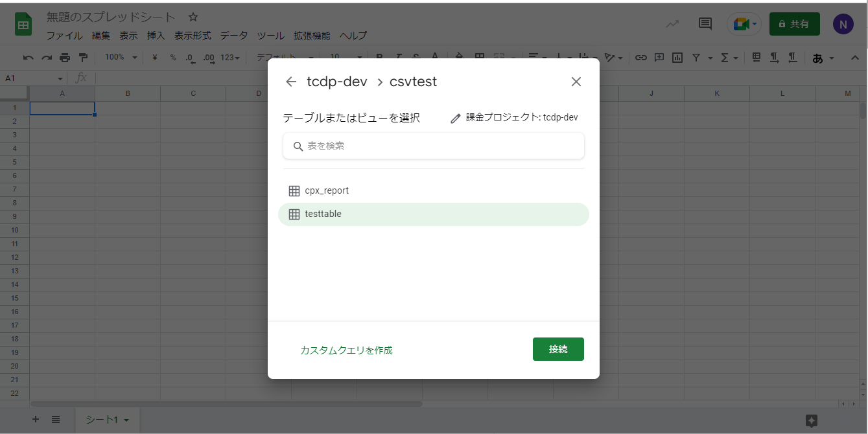
Task: Open the 123 number format dropdown
Action: click(x=230, y=58)
